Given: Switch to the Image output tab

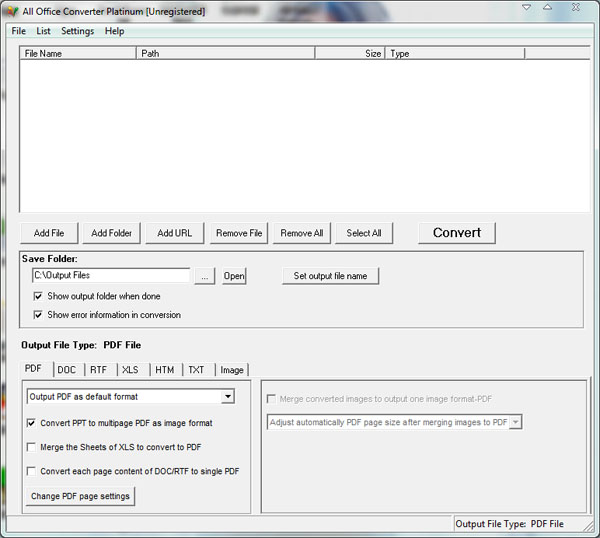Looking at the screenshot, I should click(x=232, y=370).
